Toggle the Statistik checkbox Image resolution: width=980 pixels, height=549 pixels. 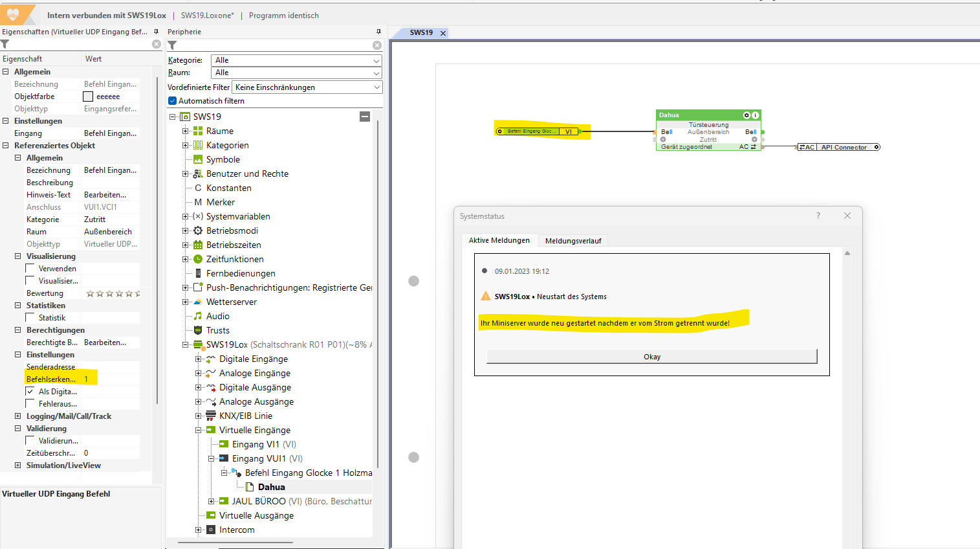point(30,318)
